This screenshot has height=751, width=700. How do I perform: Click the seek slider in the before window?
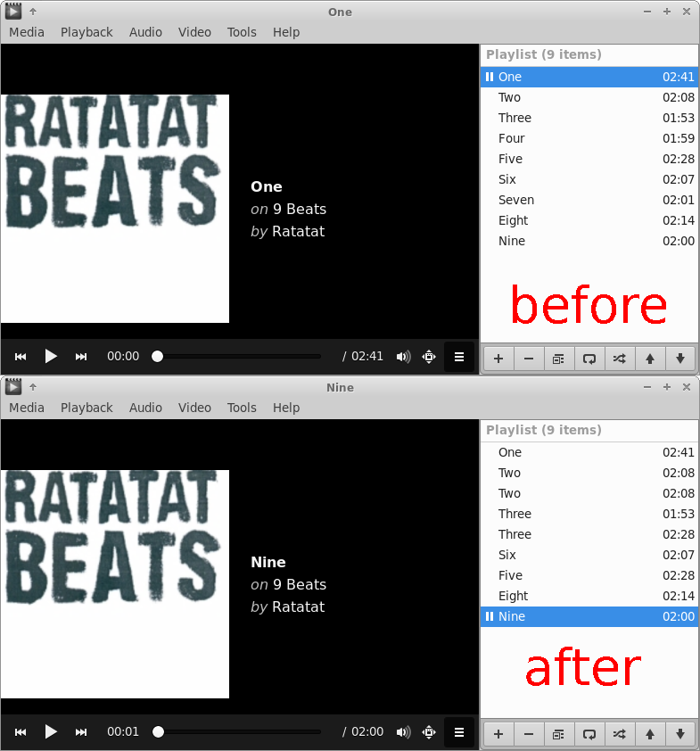(x=236, y=357)
